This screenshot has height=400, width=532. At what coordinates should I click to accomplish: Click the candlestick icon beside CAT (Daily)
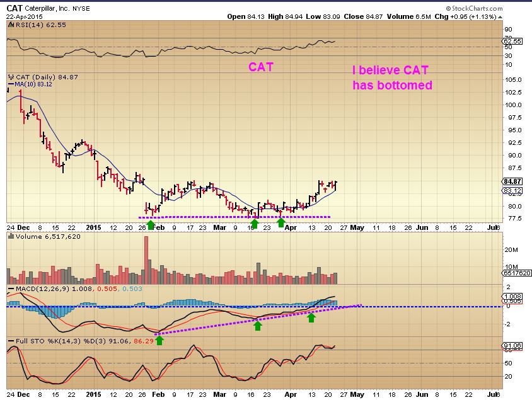click(x=11, y=77)
